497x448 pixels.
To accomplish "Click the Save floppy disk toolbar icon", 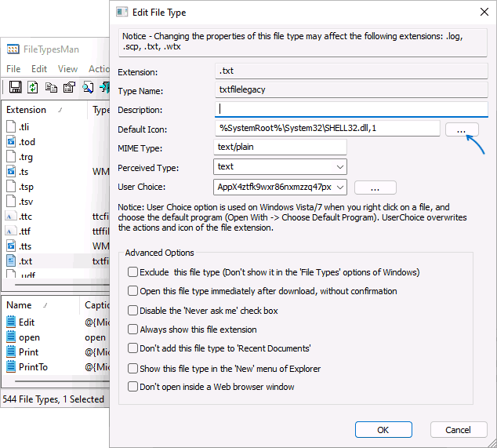I will tap(14, 87).
